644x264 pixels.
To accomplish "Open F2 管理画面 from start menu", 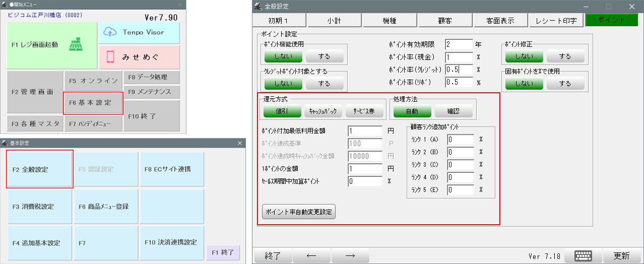I will [x=34, y=92].
